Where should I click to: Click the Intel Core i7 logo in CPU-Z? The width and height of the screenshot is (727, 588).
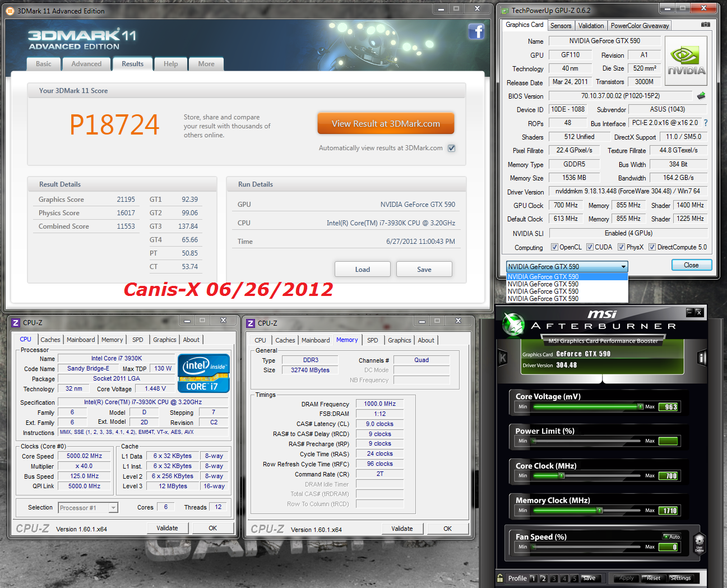click(204, 373)
